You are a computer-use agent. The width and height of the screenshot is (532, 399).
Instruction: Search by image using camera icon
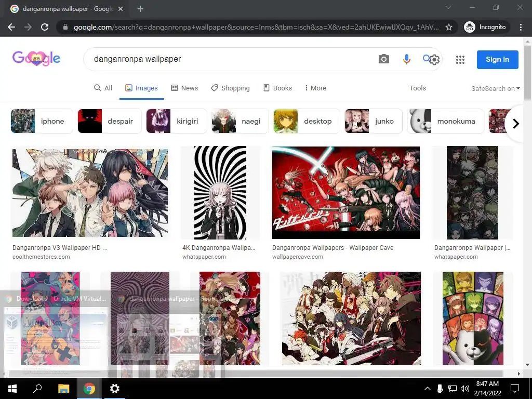pyautogui.click(x=384, y=59)
